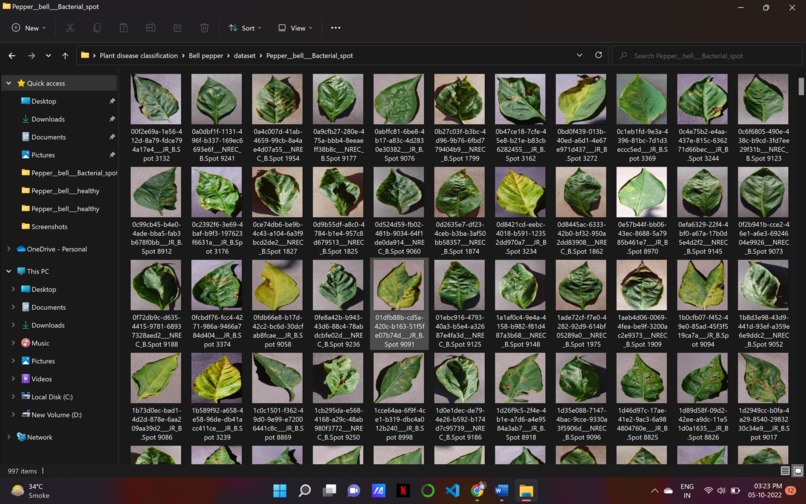This screenshot has width=806, height=504.
Task: Go to 'dataset' breadcrumb
Action: 245,56
